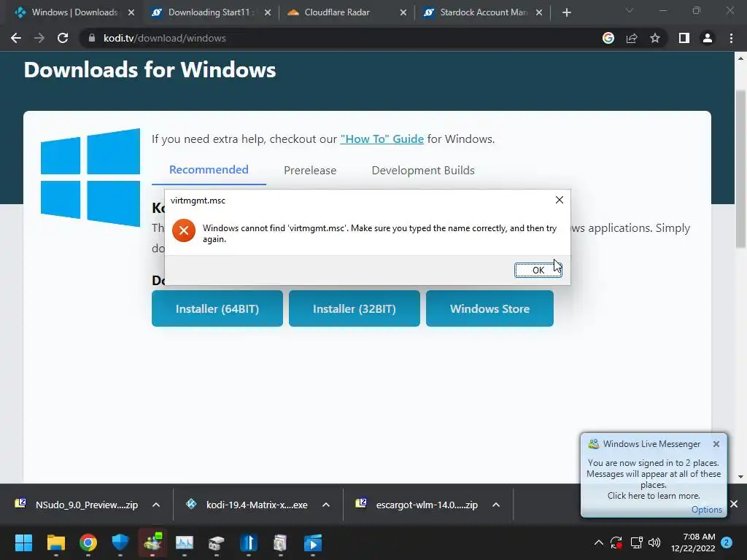Open the Chrome three-dot menu

point(731,38)
